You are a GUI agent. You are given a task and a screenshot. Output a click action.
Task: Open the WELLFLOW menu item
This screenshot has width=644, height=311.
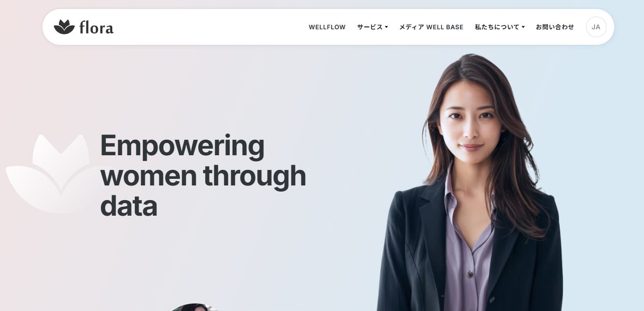tap(327, 27)
